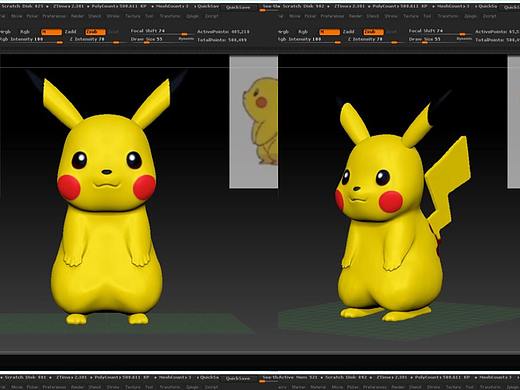Toggle orange Zsub button in top-left window

click(96, 32)
